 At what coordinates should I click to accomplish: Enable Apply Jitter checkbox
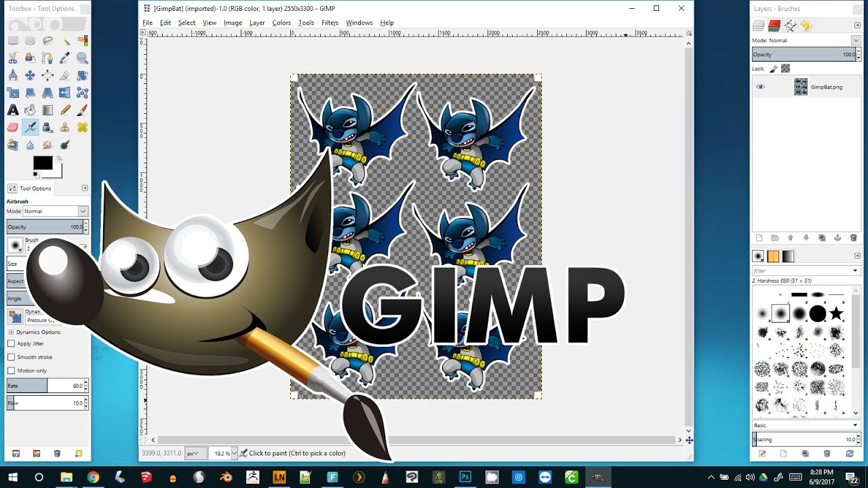coord(11,344)
